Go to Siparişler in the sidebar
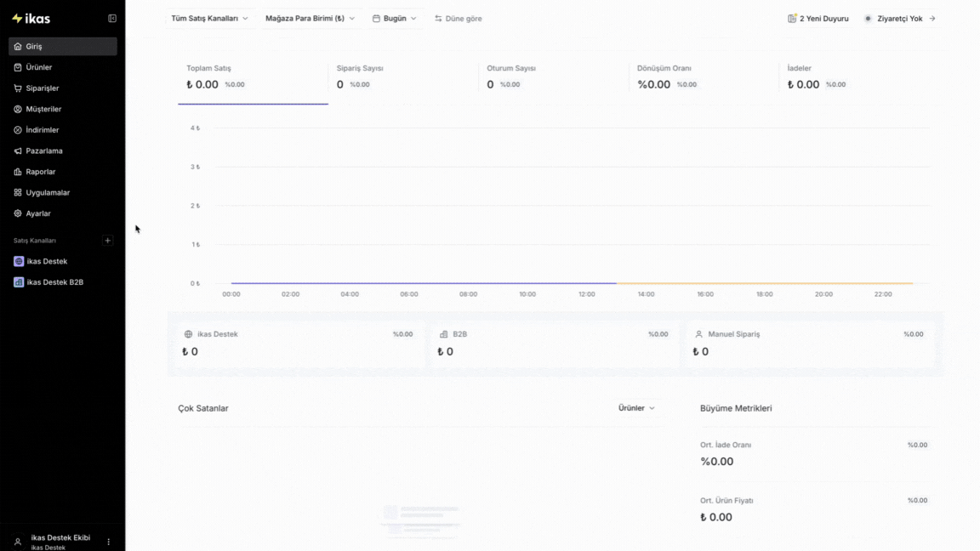Image resolution: width=980 pixels, height=551 pixels. tap(42, 88)
